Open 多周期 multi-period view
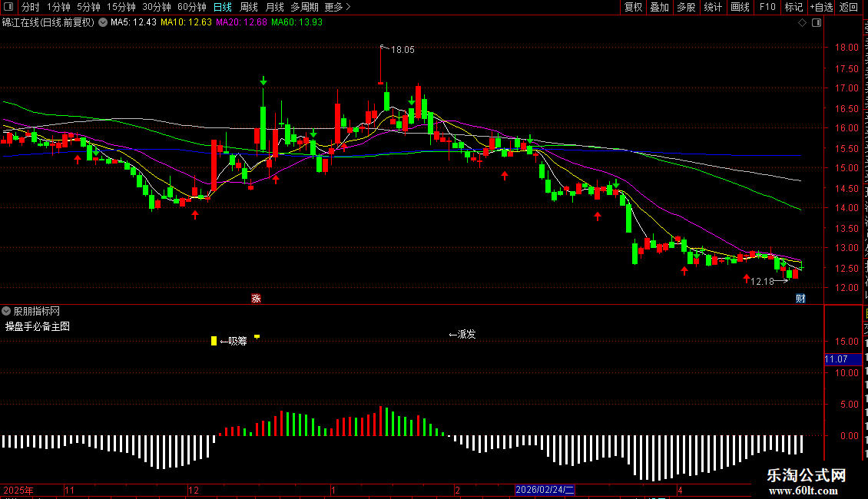 tap(304, 7)
